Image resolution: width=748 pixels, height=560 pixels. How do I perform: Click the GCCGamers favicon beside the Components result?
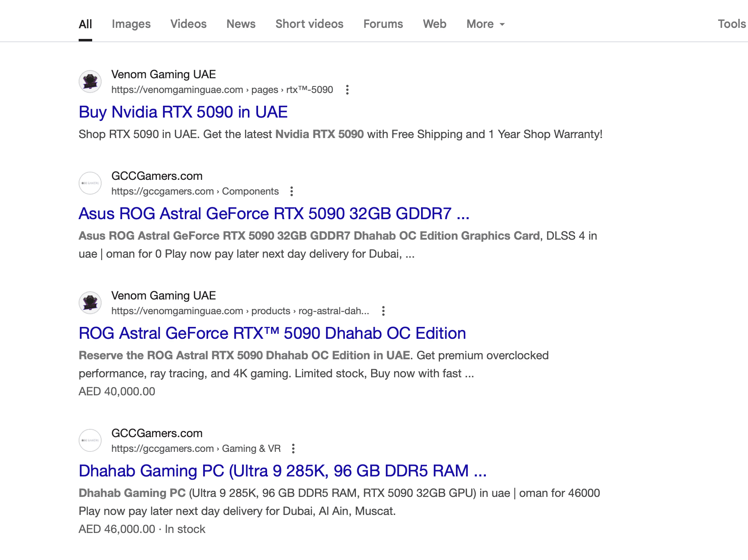(90, 183)
